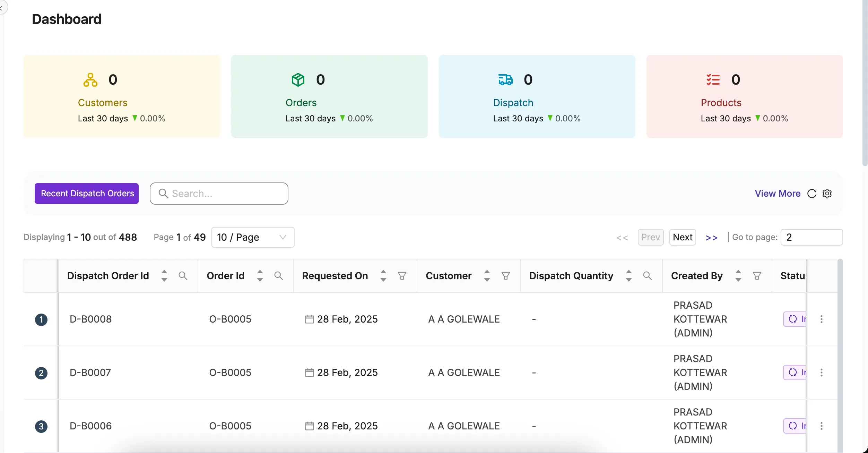Click the Dispatch truck icon
Viewport: 868px width, 453px height.
coord(505,79)
